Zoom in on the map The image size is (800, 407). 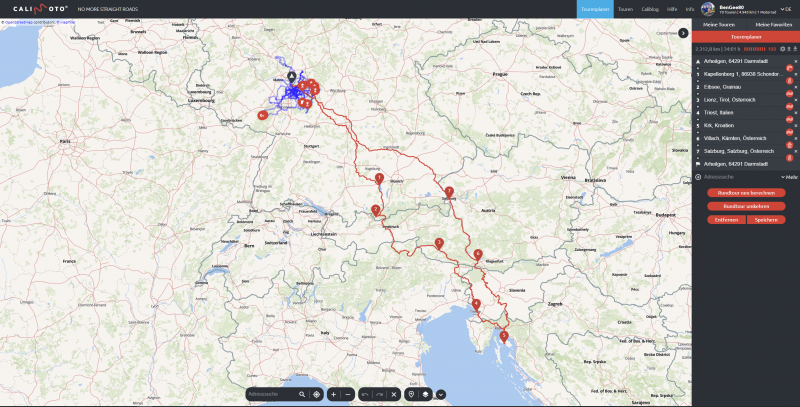tap(333, 394)
